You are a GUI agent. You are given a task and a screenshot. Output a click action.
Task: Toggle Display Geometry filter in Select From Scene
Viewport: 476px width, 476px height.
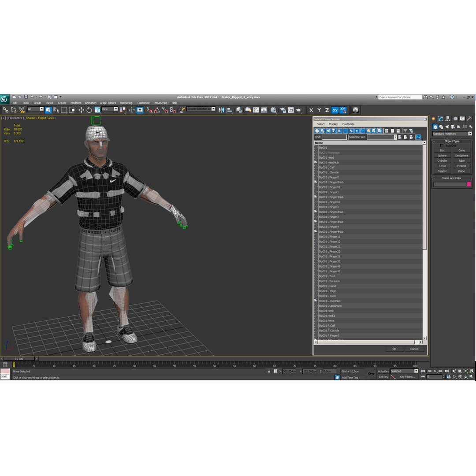(317, 131)
